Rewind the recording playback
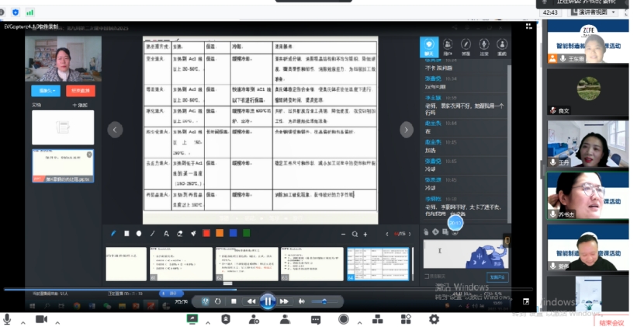 tap(251, 301)
